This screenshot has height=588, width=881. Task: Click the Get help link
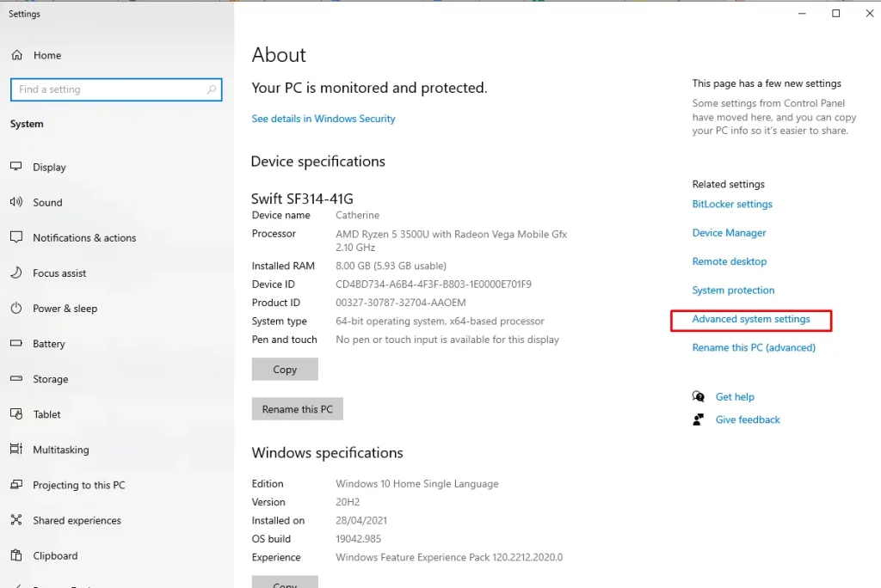point(735,397)
